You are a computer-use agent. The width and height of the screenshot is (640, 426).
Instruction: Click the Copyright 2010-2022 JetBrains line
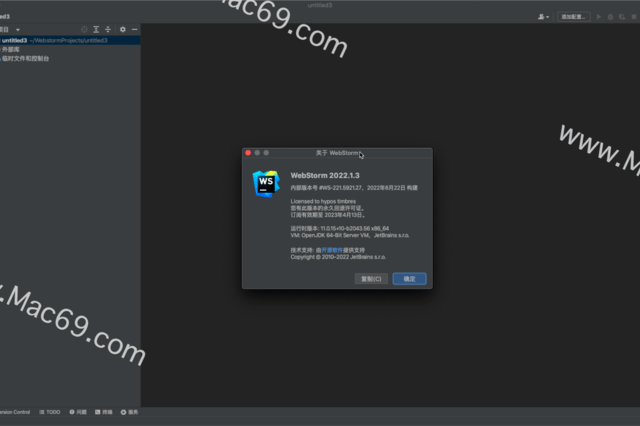[338, 257]
